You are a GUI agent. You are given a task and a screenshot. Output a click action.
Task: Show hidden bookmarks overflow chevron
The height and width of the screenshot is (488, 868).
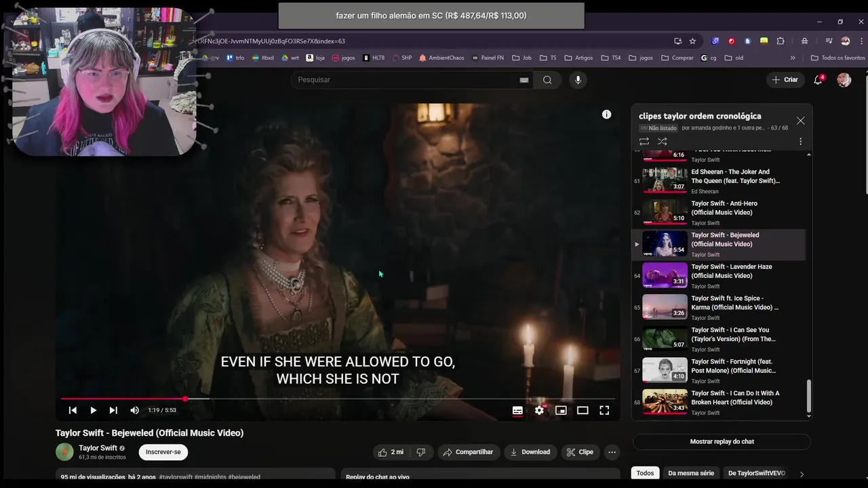(793, 58)
